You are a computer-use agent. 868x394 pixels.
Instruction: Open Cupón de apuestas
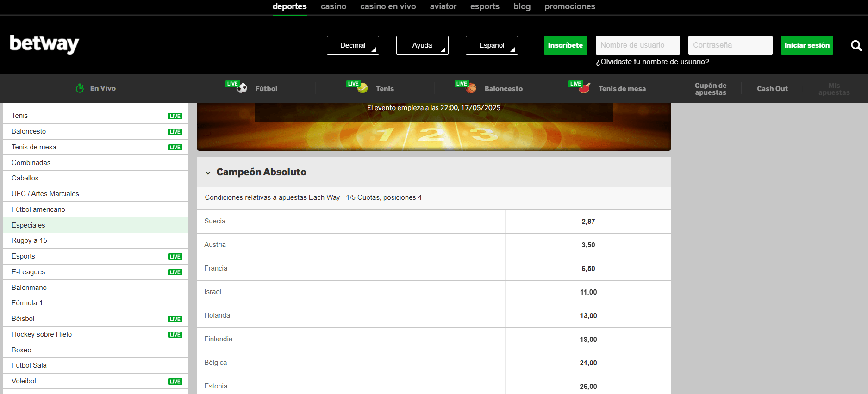coord(711,89)
